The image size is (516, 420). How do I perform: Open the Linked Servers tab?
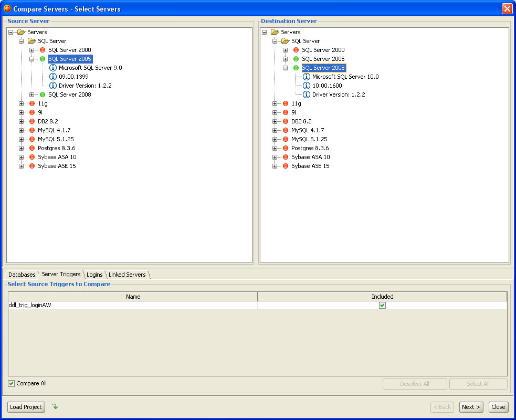[127, 275]
